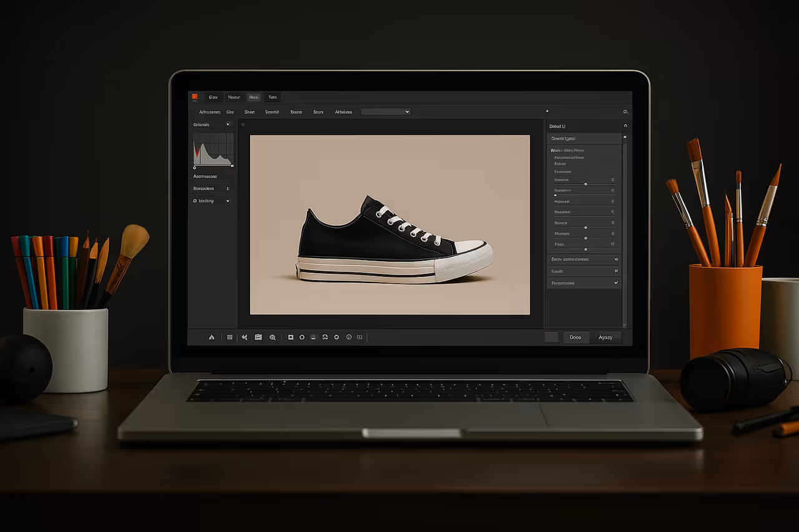The height and width of the screenshot is (532, 799).
Task: Select the mountain triangle icon in bottom toolbar
Action: click(x=212, y=337)
